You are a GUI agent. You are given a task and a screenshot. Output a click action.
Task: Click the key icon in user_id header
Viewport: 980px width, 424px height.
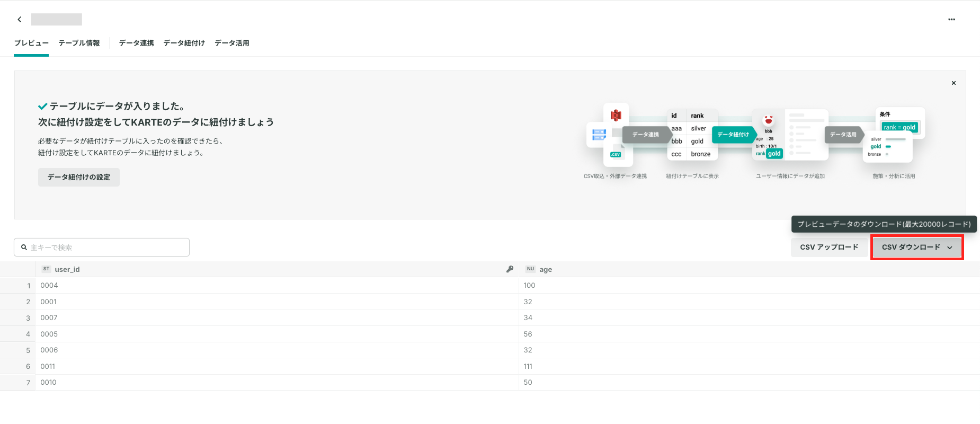click(510, 269)
